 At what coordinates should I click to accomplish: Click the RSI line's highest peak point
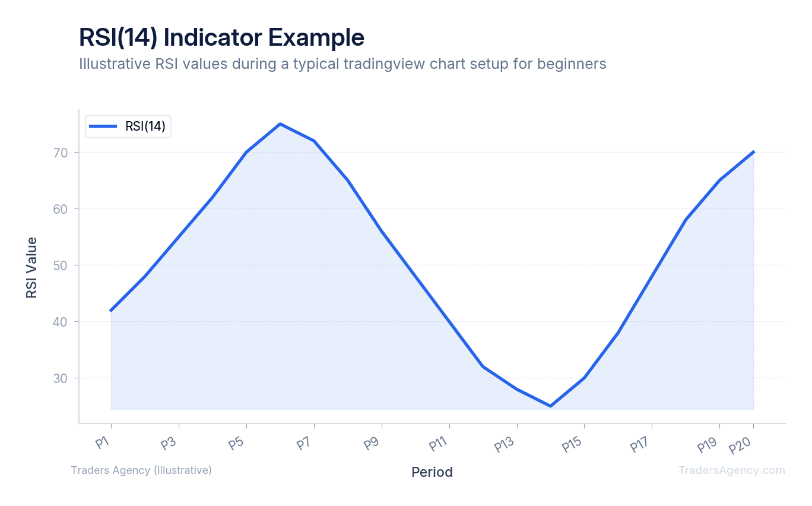coord(280,124)
